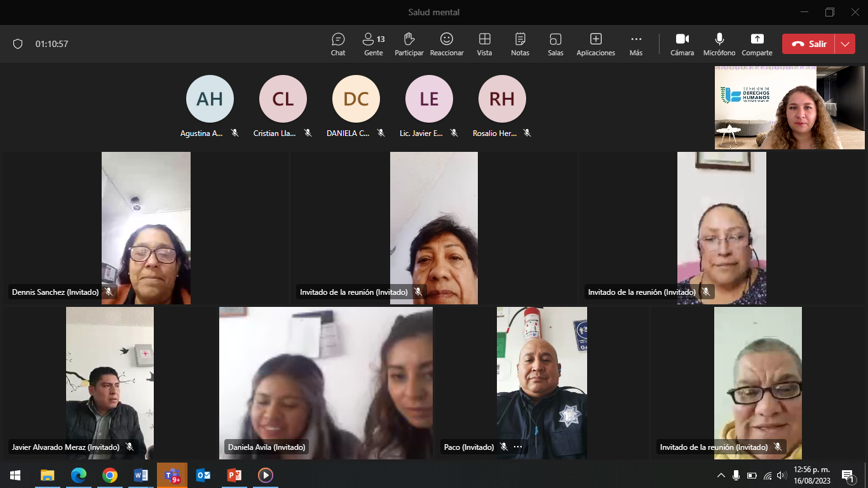This screenshot has height=488, width=868.
Task: Toggle the Cámara on or off
Action: click(682, 44)
